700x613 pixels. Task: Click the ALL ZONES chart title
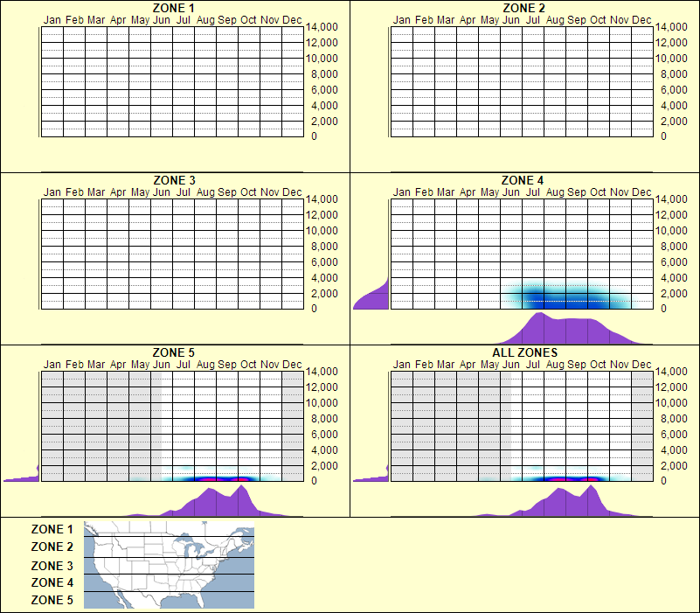(x=524, y=352)
